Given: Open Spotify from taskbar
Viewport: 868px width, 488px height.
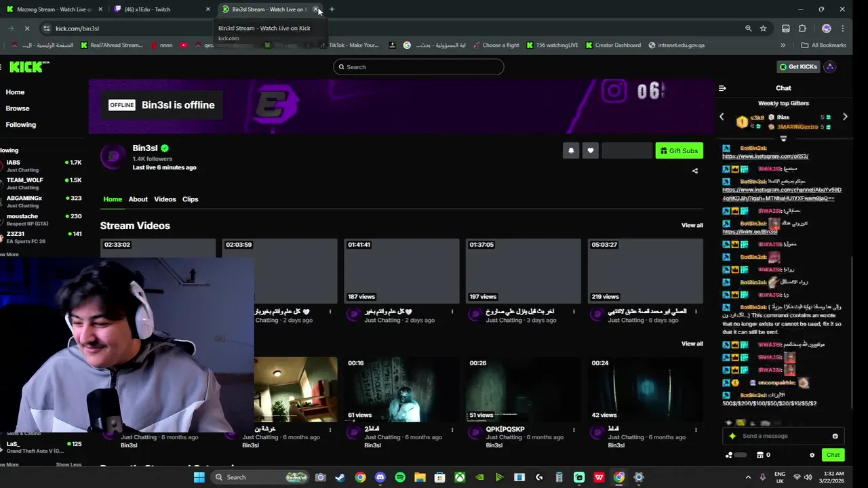Looking at the screenshot, I should pyautogui.click(x=400, y=477).
